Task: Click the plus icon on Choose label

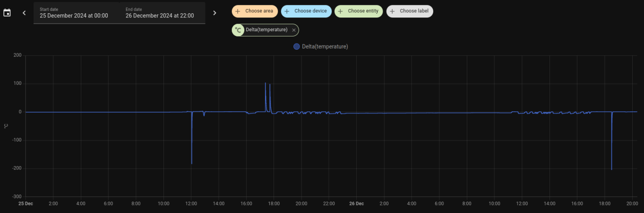Action: pyautogui.click(x=392, y=11)
